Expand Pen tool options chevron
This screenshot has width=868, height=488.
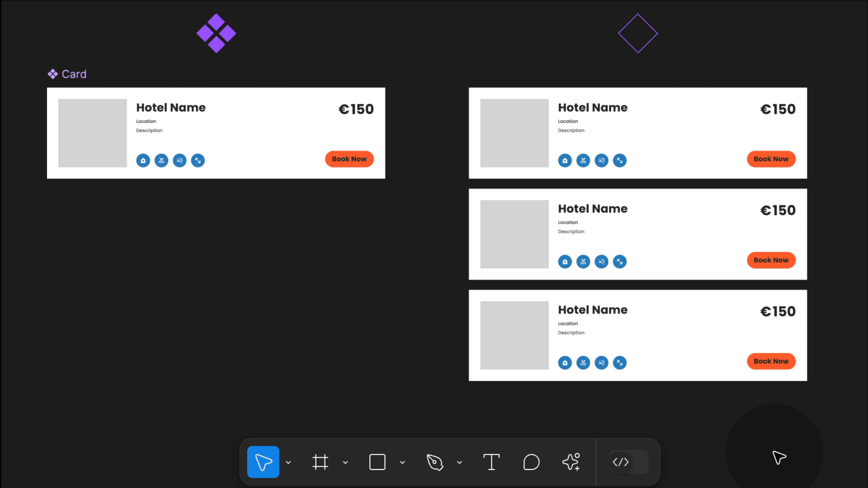click(459, 462)
